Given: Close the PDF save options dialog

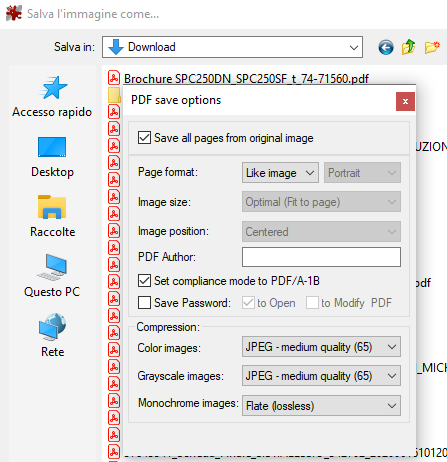Looking at the screenshot, I should pos(405,101).
